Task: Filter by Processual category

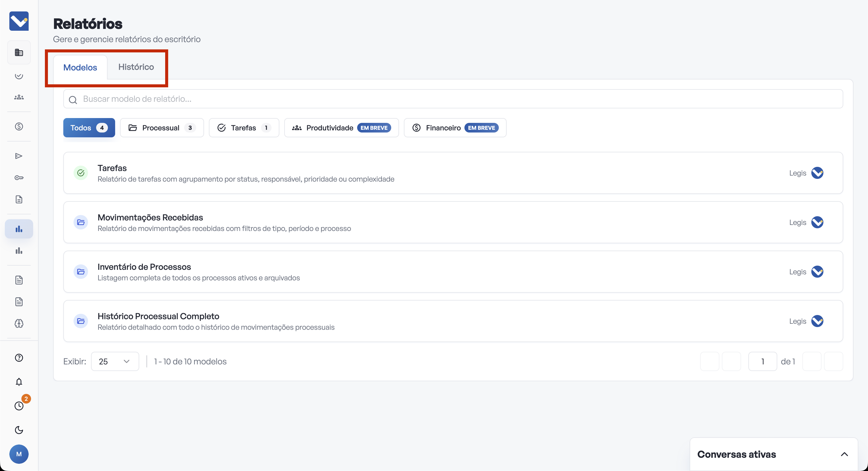Action: click(162, 128)
